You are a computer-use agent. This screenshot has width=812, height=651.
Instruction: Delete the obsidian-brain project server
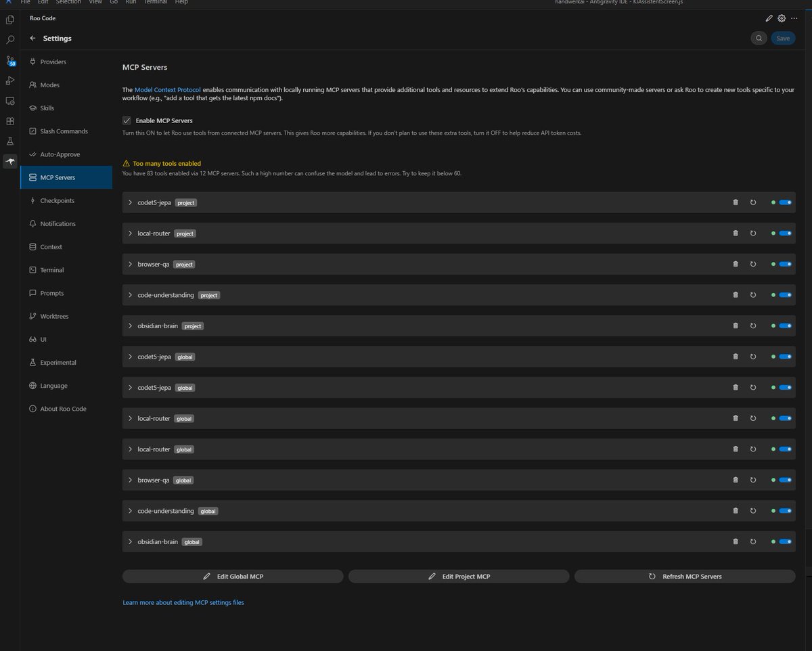[736, 325]
